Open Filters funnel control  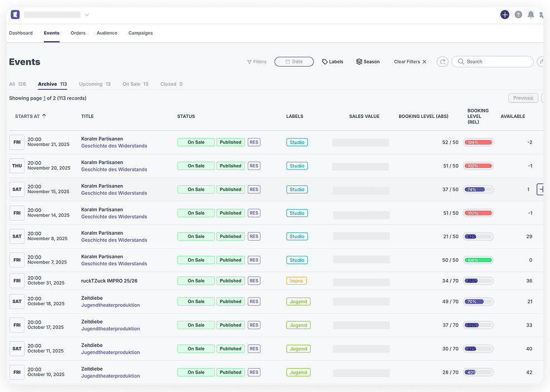(257, 62)
